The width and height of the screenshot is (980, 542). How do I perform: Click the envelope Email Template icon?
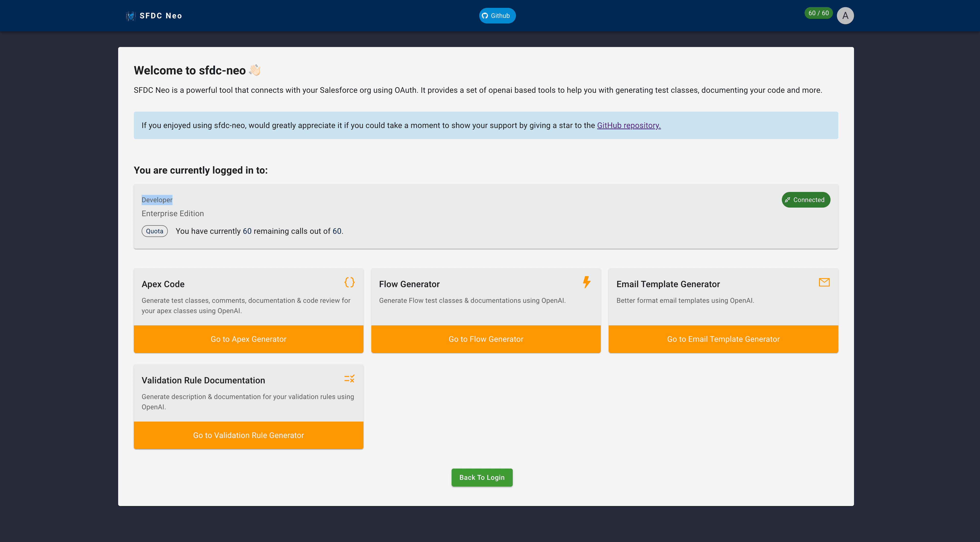824,282
